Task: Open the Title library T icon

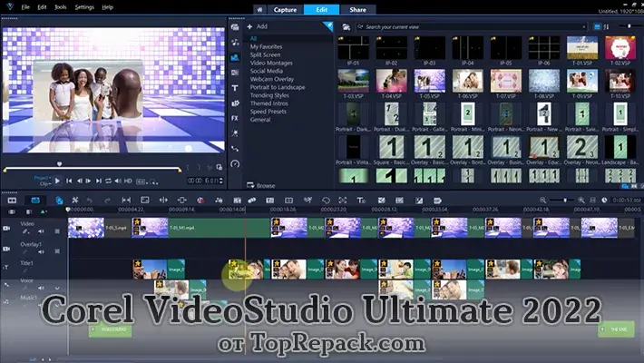Action: tap(235, 88)
